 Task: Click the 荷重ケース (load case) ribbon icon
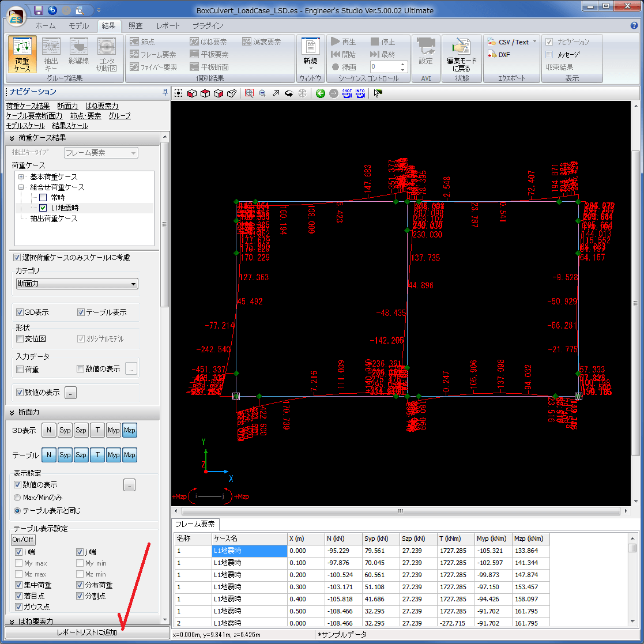tap(22, 55)
